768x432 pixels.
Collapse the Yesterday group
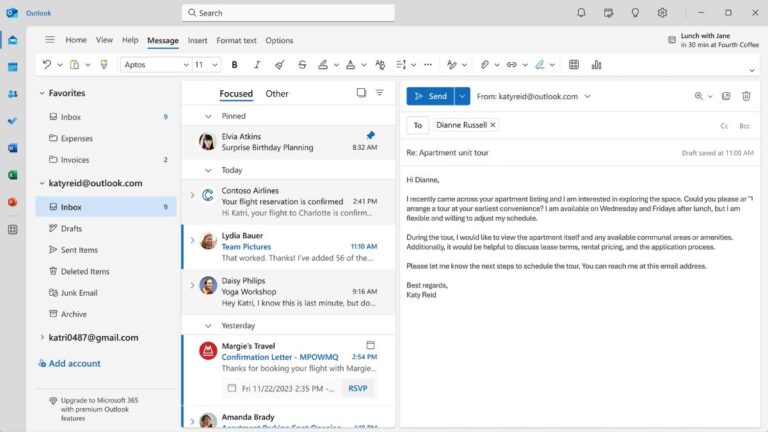208,326
